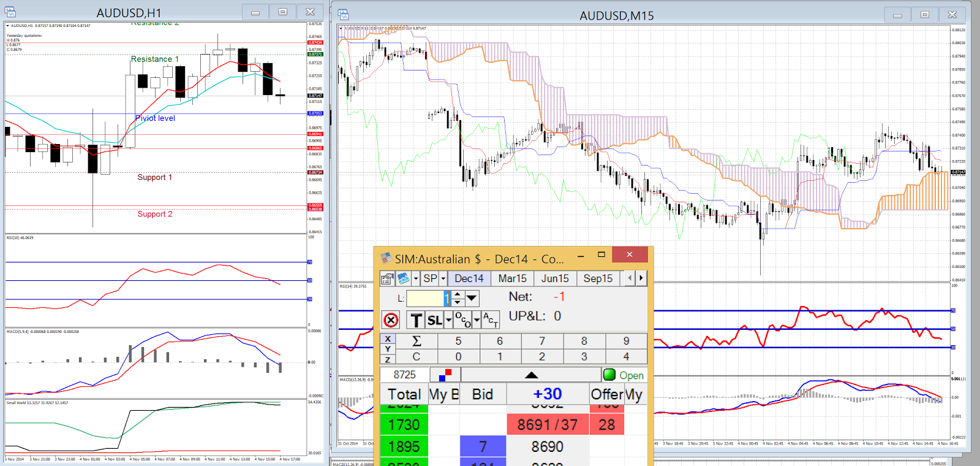Click the red circled X cancel-all icon
Image resolution: width=980 pixels, height=466 pixels.
coord(391,320)
